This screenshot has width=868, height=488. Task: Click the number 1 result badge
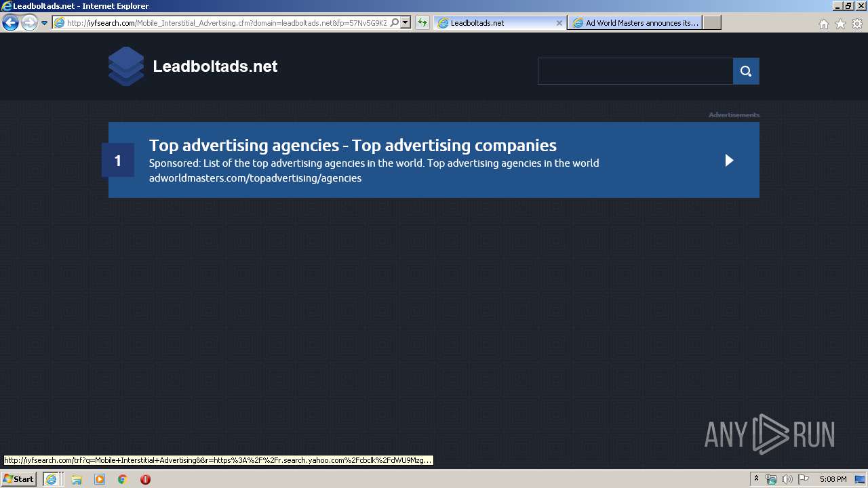pos(118,161)
